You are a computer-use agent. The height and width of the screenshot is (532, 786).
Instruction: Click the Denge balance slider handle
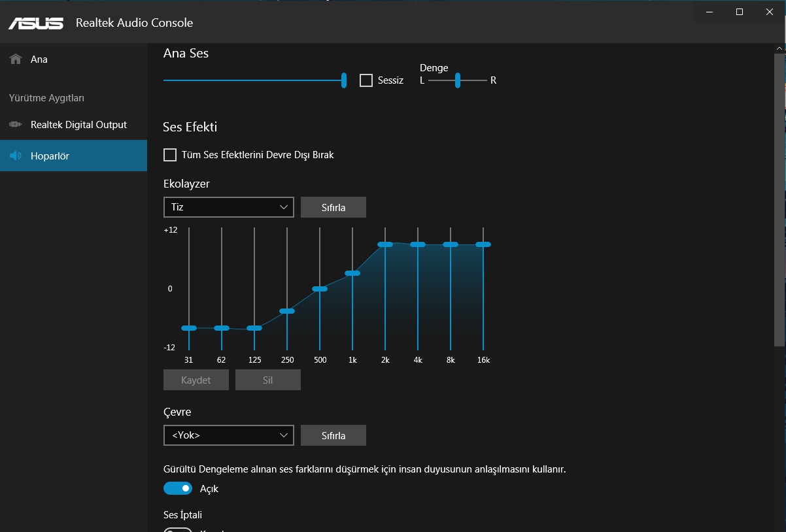tap(458, 80)
